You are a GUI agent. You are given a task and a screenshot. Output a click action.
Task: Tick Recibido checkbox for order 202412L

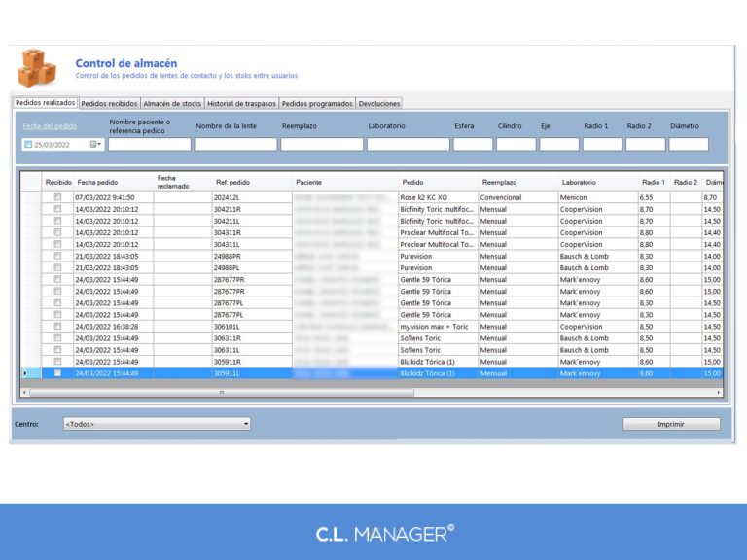point(57,197)
